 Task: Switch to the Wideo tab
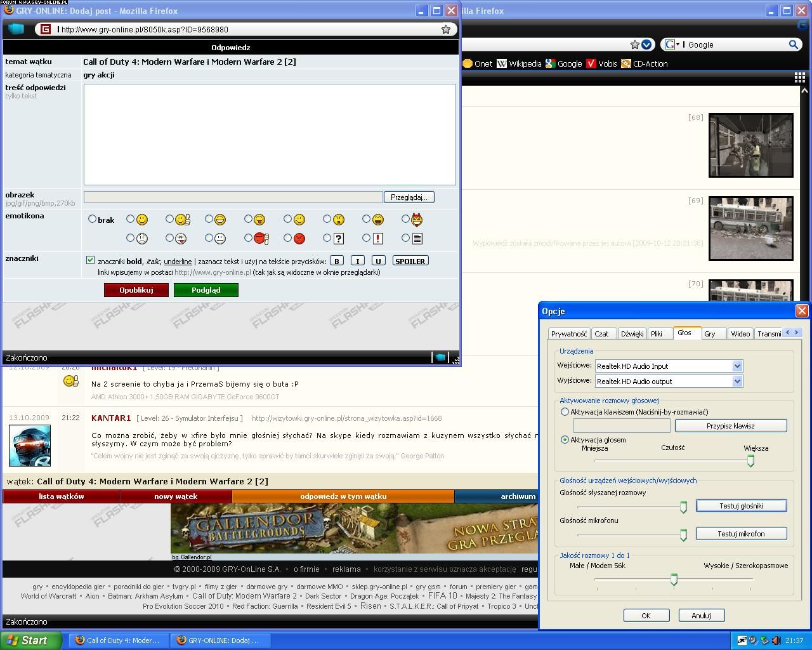740,334
